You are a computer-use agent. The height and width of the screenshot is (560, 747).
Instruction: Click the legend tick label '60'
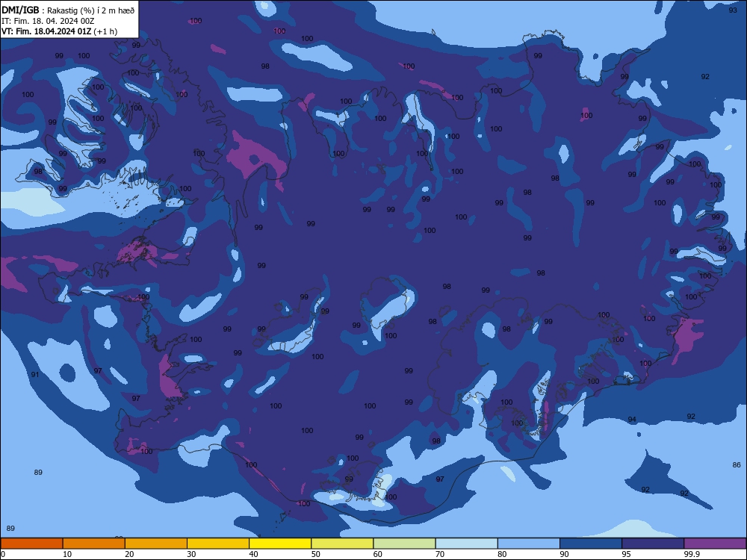pyautogui.click(x=378, y=554)
